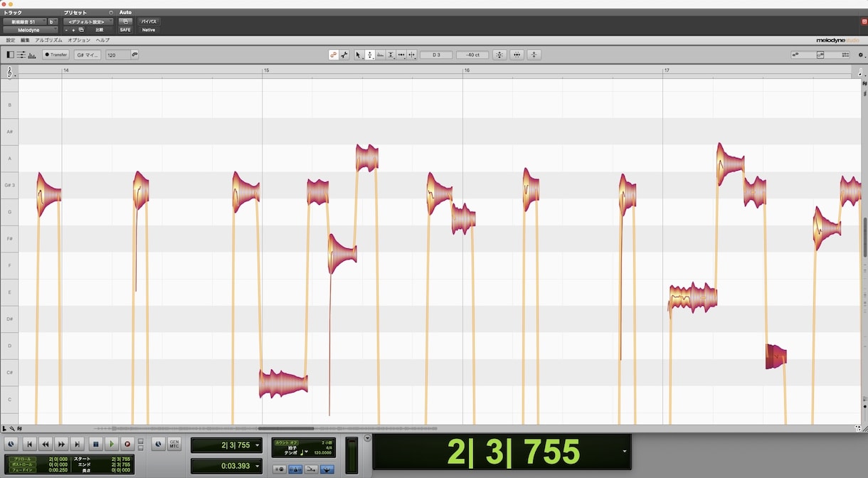Click the leveling macro button
Screen dimensions: 868x478
(534, 55)
